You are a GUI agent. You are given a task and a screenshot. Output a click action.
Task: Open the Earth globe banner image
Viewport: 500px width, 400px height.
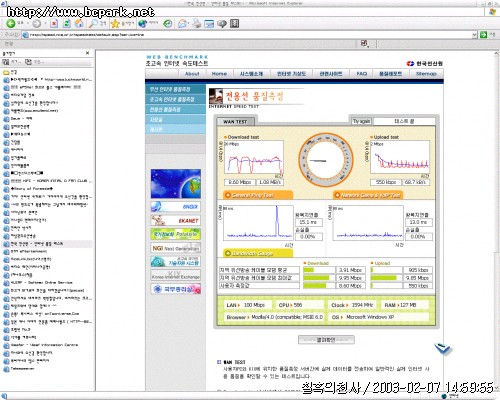pyautogui.click(x=176, y=184)
